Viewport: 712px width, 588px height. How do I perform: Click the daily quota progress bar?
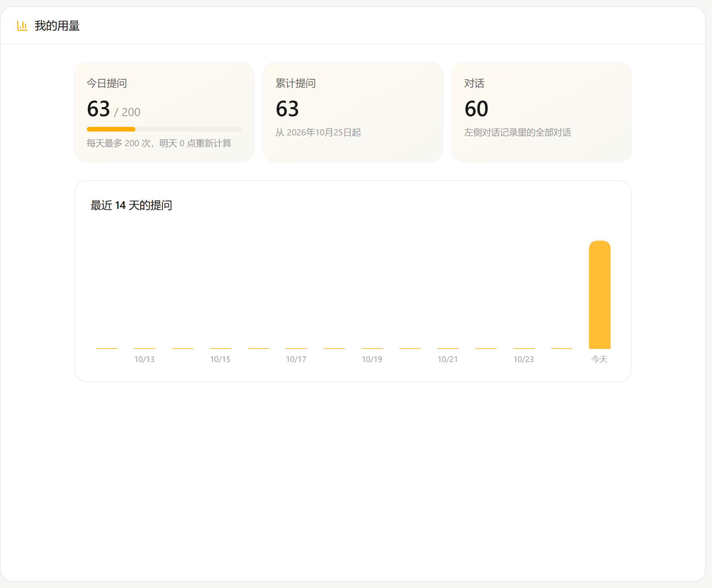[164, 129]
